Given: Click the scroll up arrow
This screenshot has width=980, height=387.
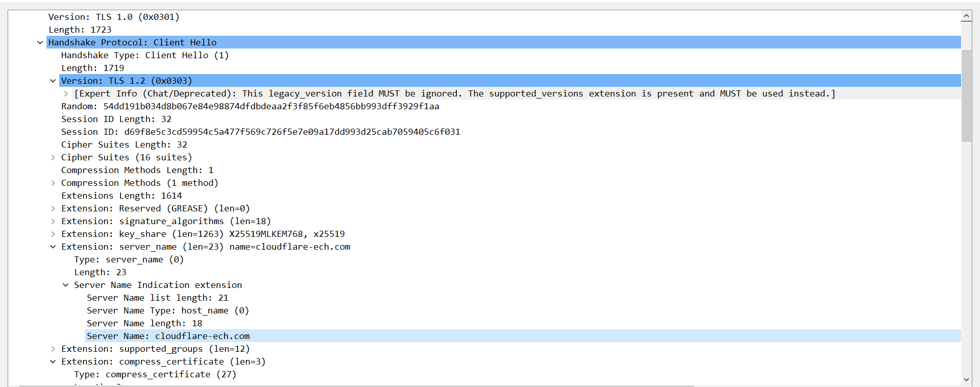Looking at the screenshot, I should 966,16.
